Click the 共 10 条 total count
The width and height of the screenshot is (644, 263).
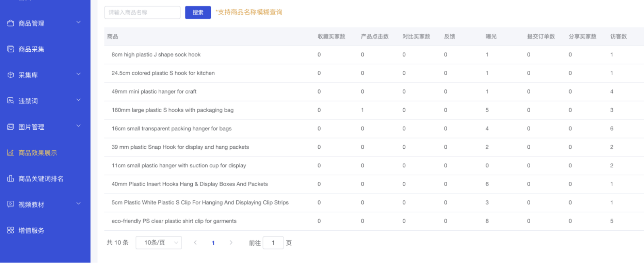click(117, 242)
